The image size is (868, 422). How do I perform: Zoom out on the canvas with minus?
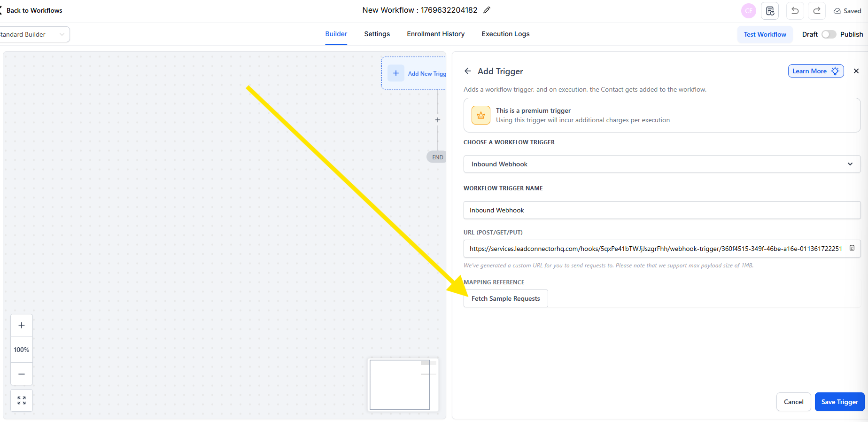[x=22, y=374]
